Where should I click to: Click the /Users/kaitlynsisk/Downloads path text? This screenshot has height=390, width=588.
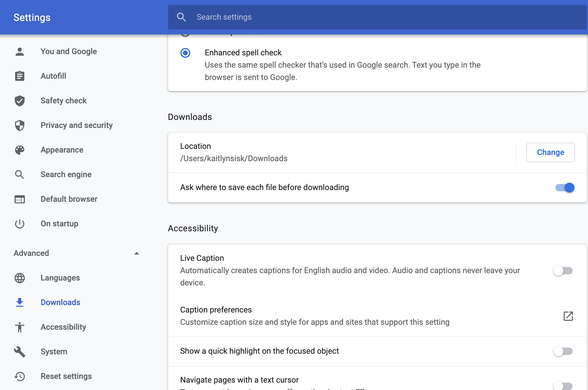point(234,158)
